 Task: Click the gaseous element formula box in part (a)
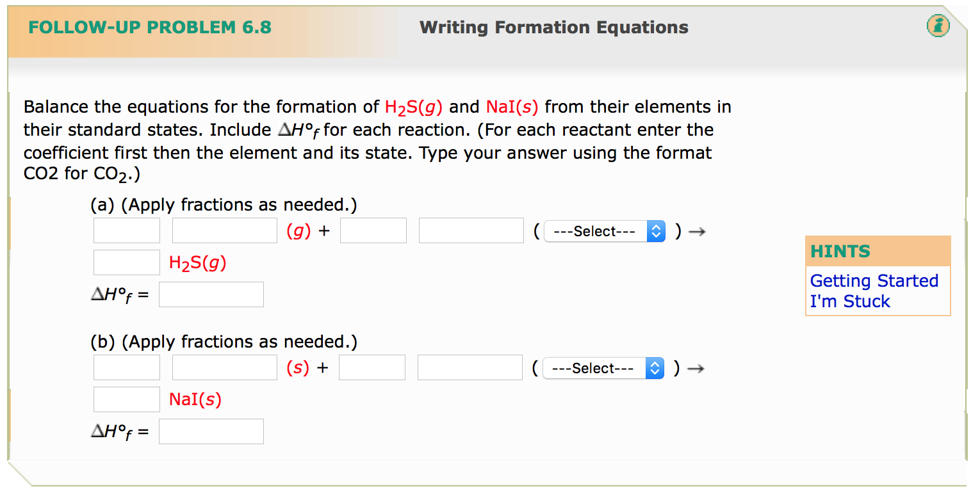(x=224, y=230)
